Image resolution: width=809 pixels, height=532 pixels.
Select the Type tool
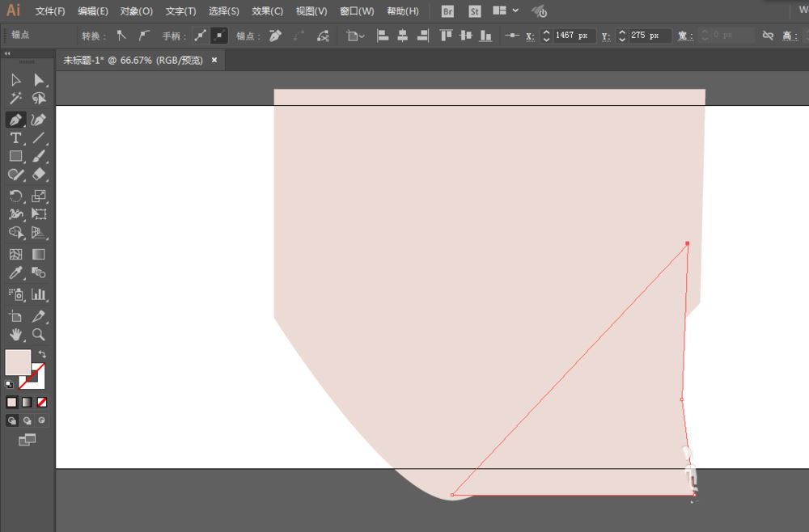pos(15,138)
